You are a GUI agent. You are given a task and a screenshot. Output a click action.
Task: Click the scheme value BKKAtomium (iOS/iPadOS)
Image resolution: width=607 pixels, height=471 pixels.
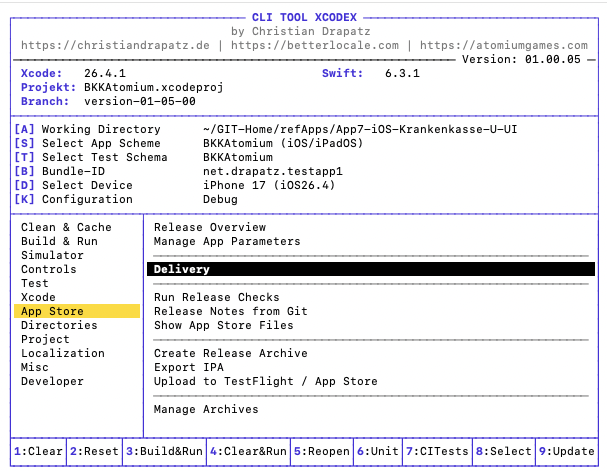tap(283, 143)
